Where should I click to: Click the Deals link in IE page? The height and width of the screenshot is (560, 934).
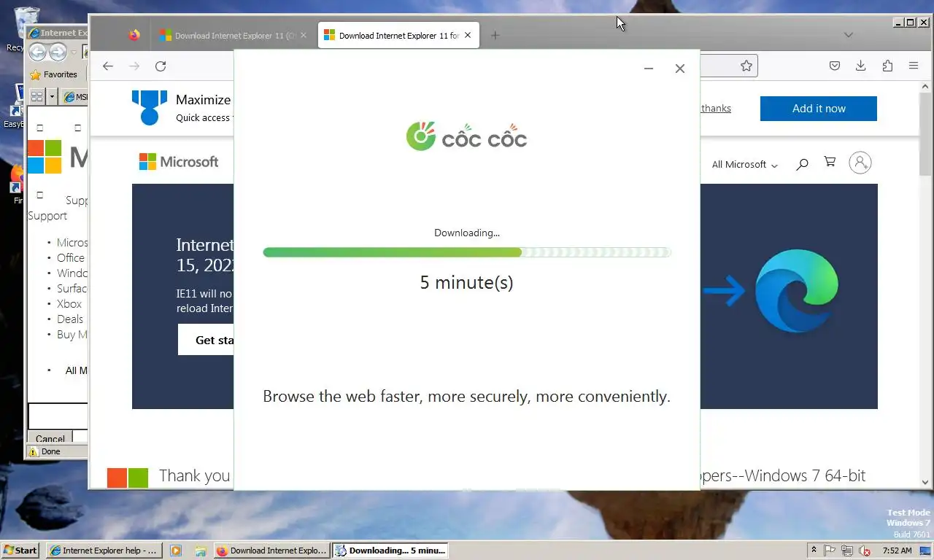[x=70, y=319]
